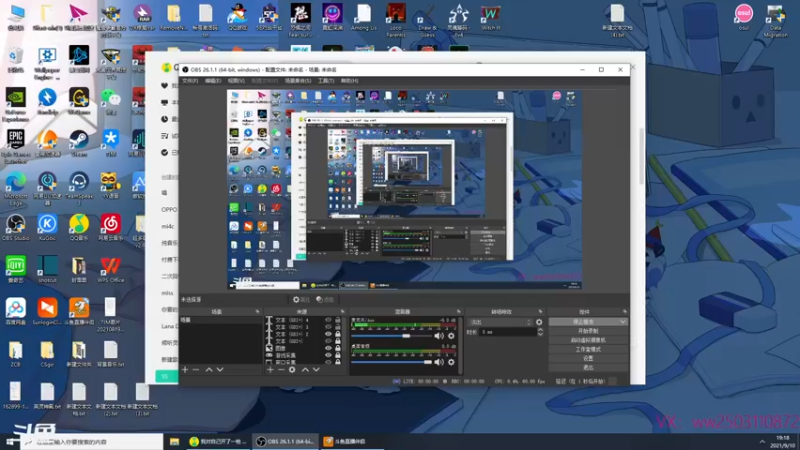800x450 pixels.
Task: Float the Scenes (场景) dock panel icon
Action: (257, 311)
